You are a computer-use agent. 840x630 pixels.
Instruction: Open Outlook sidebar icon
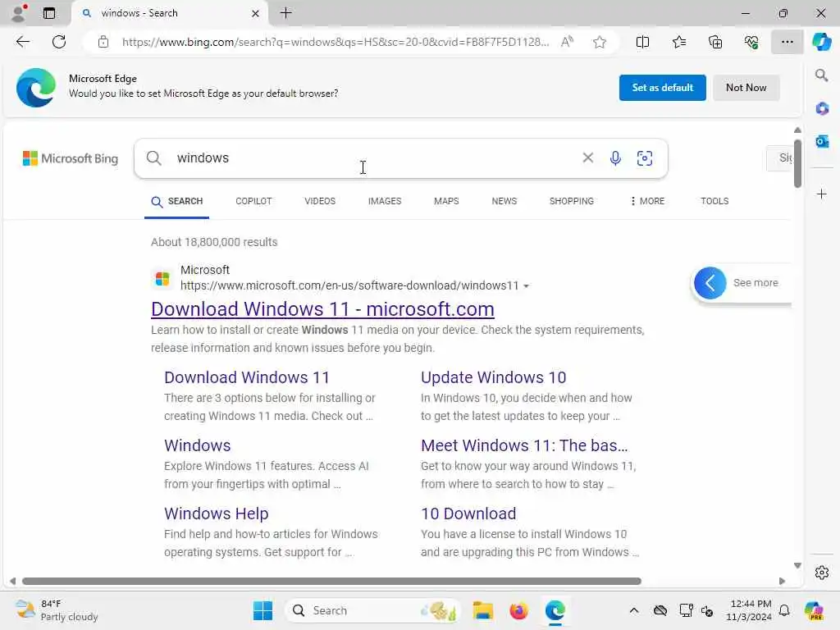coord(821,141)
